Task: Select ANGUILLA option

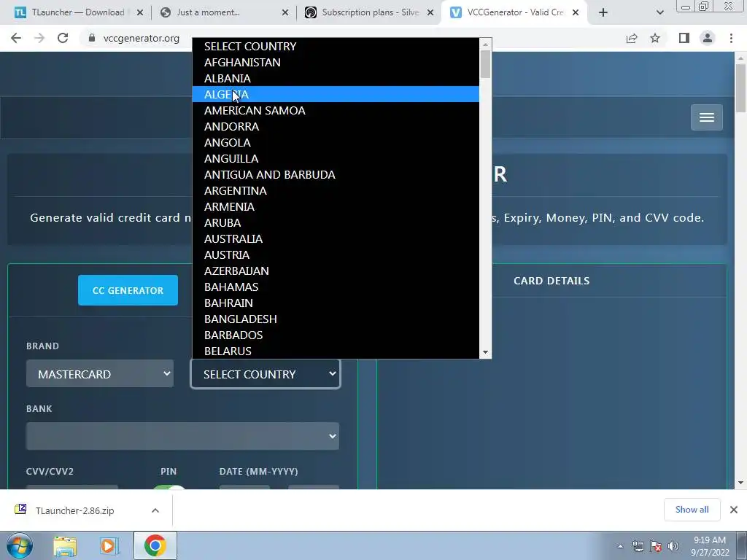Action: coord(336,158)
